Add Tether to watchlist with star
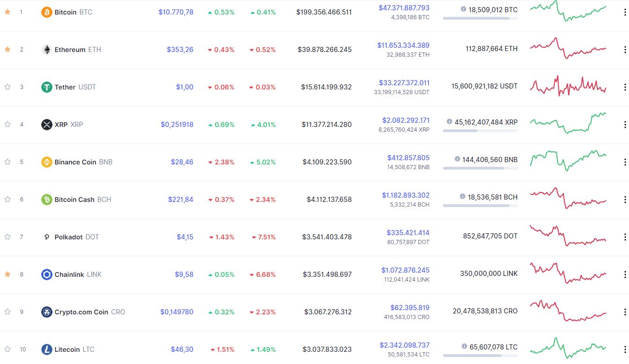Viewport: 629px width, 364px height. (x=7, y=87)
